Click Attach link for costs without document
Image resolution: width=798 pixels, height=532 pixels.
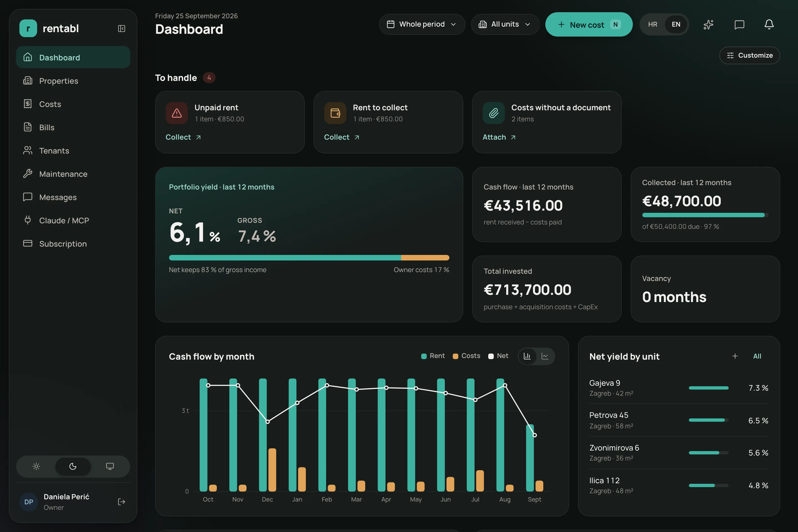coord(499,137)
